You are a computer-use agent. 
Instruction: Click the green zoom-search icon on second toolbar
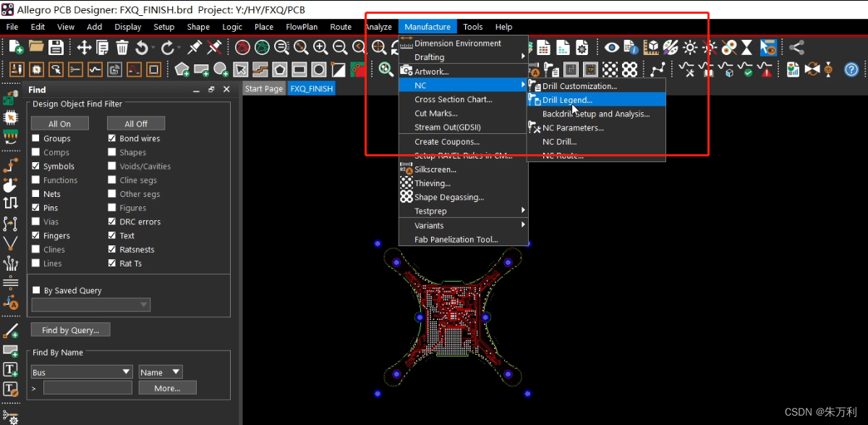point(386,70)
